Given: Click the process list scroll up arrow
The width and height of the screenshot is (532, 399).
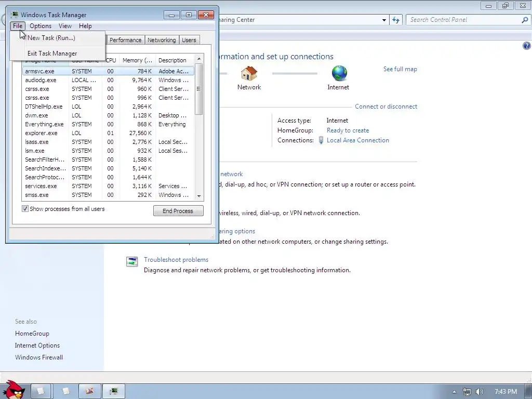Looking at the screenshot, I should [199, 59].
